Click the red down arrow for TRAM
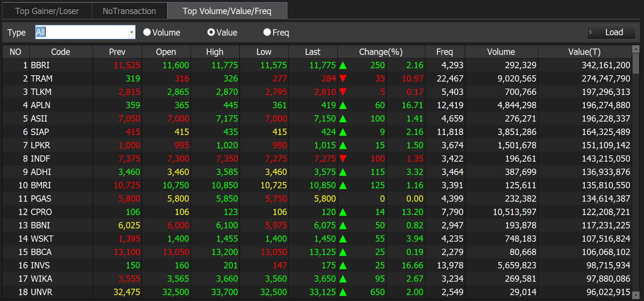This screenshot has width=644, height=301. pos(343,78)
